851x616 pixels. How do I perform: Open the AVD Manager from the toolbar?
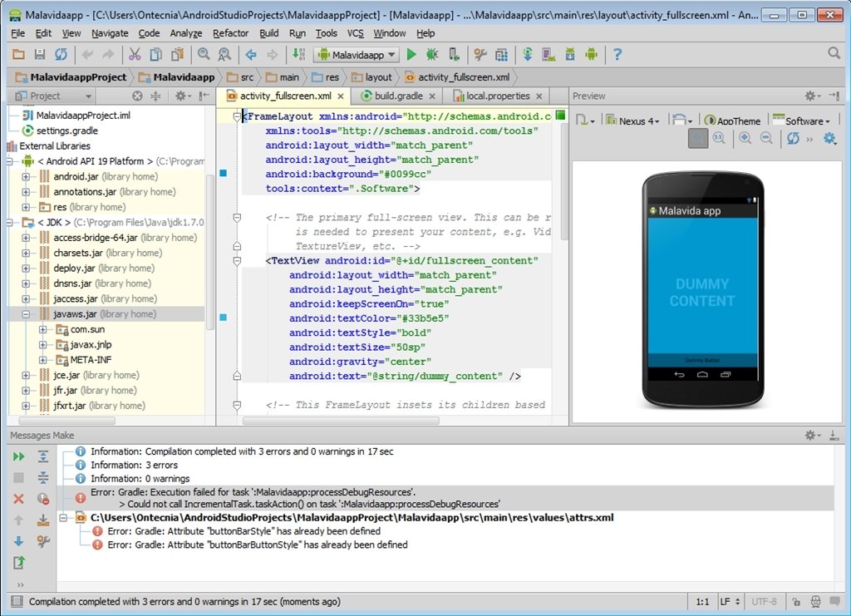549,54
